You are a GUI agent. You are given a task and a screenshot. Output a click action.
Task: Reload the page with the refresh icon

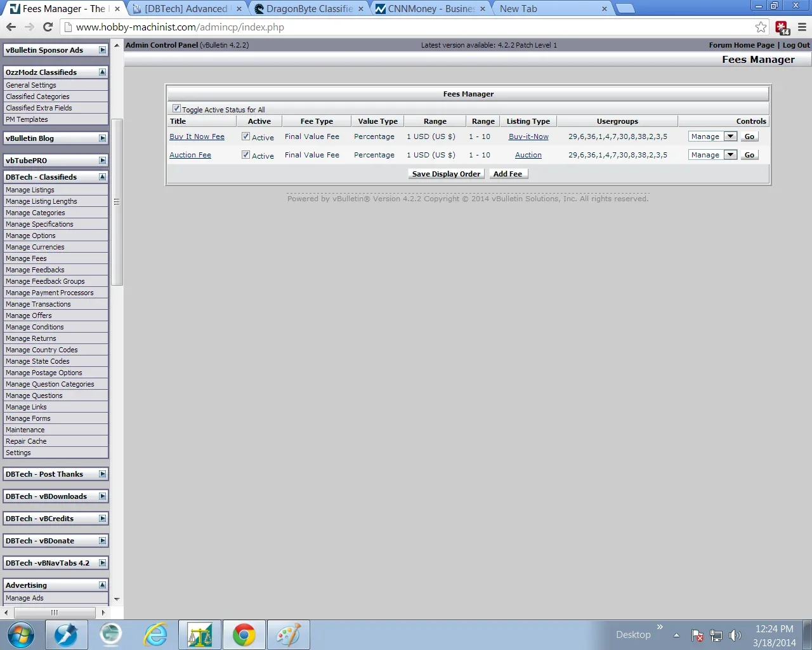tap(48, 27)
